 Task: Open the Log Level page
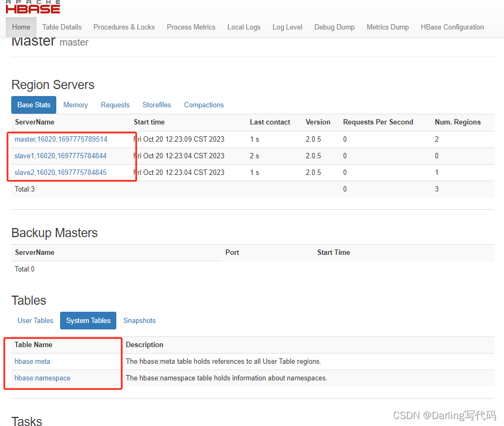[x=287, y=27]
